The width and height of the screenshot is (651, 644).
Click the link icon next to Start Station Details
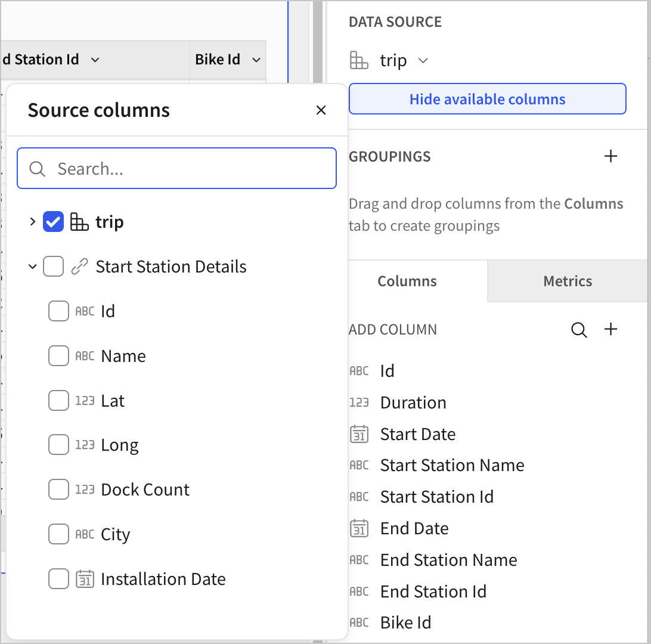79,267
